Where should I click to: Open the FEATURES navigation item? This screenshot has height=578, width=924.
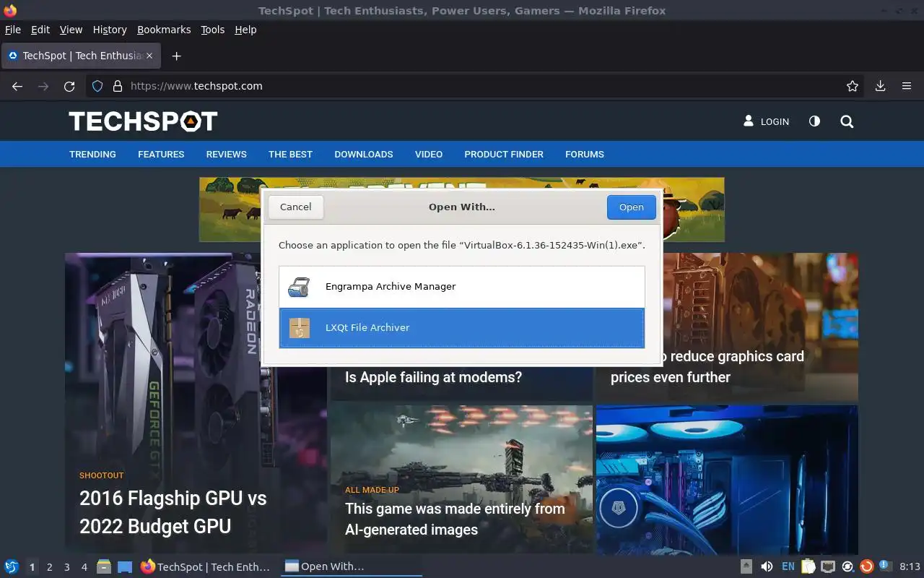pos(161,155)
